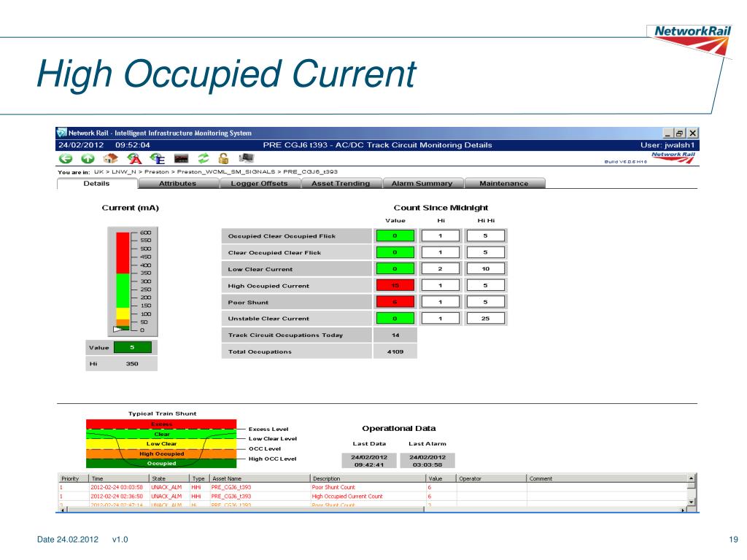Sort alarms by State column header
Viewport: 747px width, 560px height.
(169, 478)
